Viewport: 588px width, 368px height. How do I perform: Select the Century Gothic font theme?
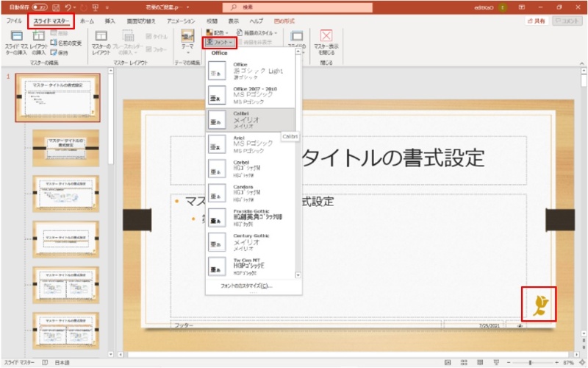click(x=251, y=242)
